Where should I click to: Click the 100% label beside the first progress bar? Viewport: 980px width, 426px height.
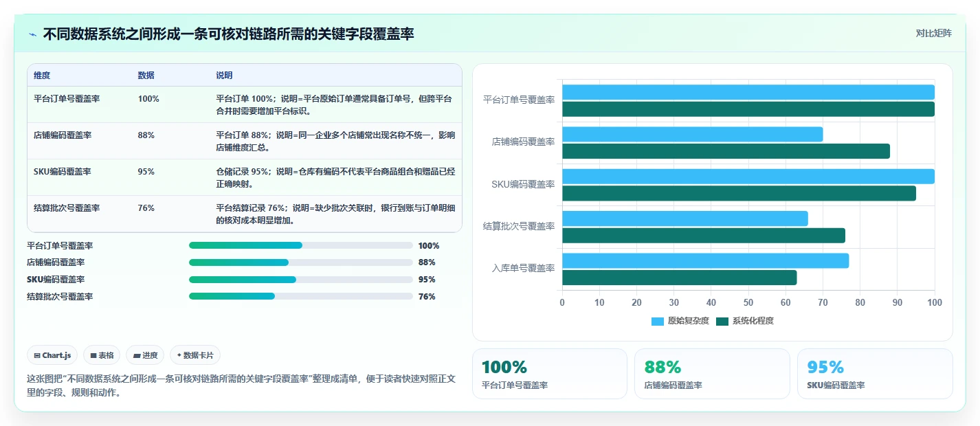click(x=429, y=245)
